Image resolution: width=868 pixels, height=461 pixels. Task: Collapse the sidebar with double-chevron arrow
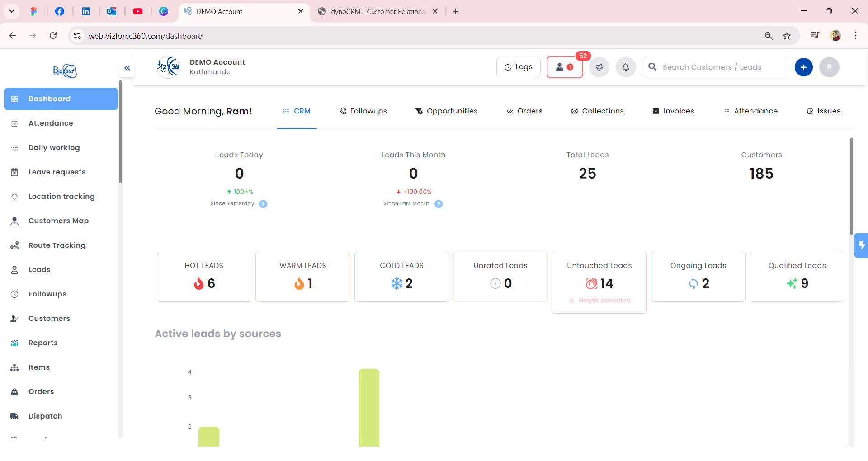coord(127,68)
